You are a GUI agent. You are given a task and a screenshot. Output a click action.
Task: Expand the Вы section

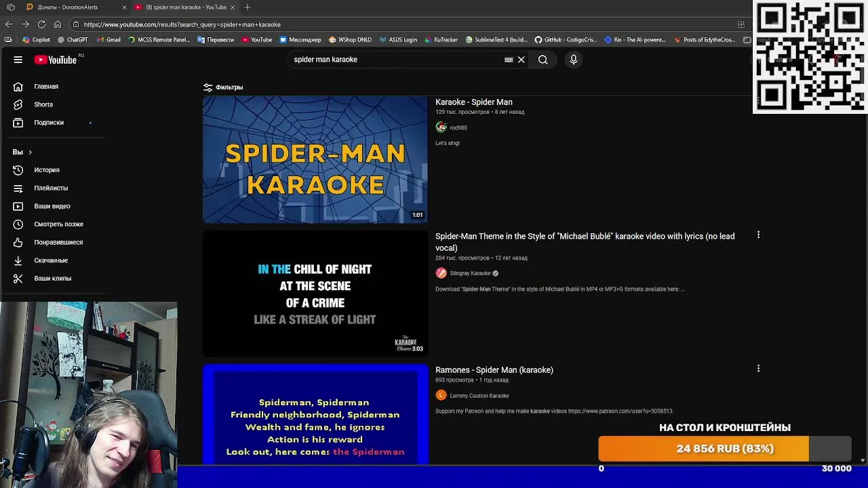pos(22,152)
